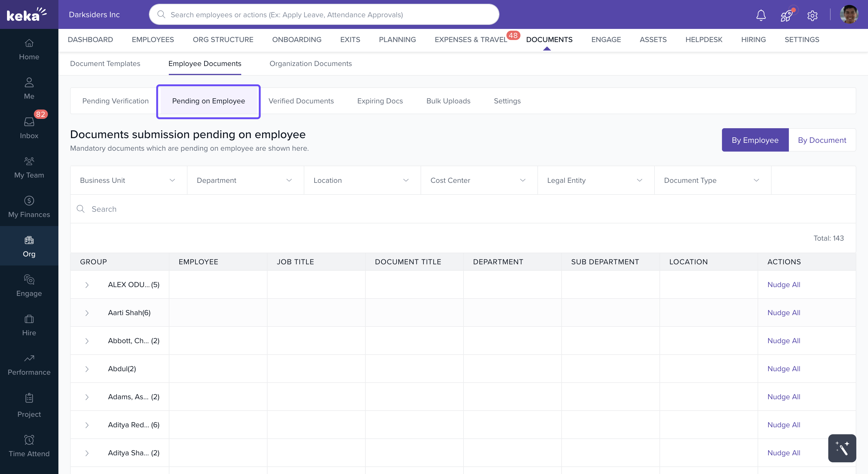Open the notifications bell icon

tap(761, 15)
